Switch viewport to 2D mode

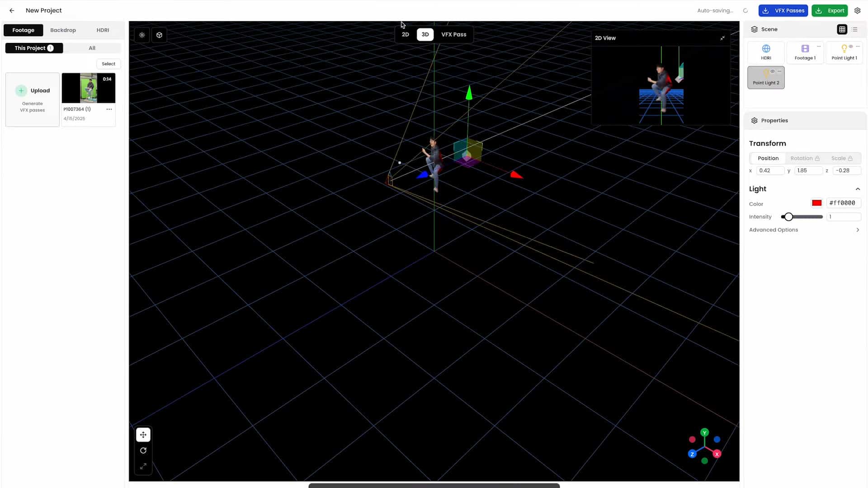[405, 34]
